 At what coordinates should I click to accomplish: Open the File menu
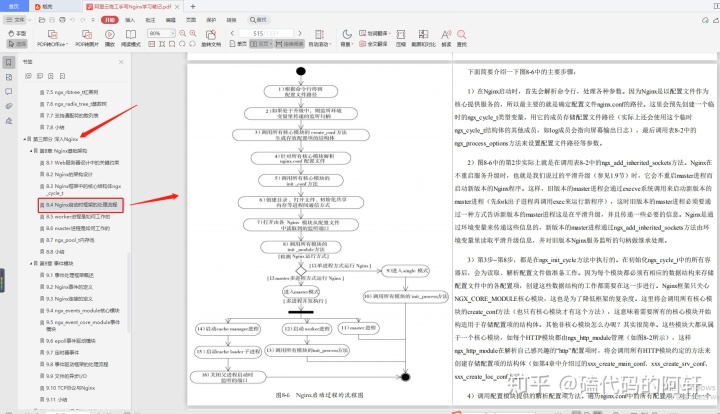click(x=17, y=20)
